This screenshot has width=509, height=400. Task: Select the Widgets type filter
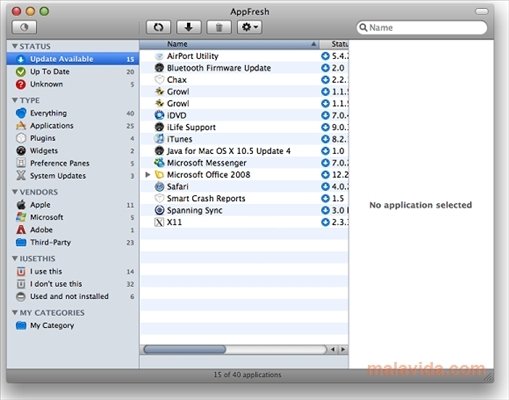click(73, 151)
